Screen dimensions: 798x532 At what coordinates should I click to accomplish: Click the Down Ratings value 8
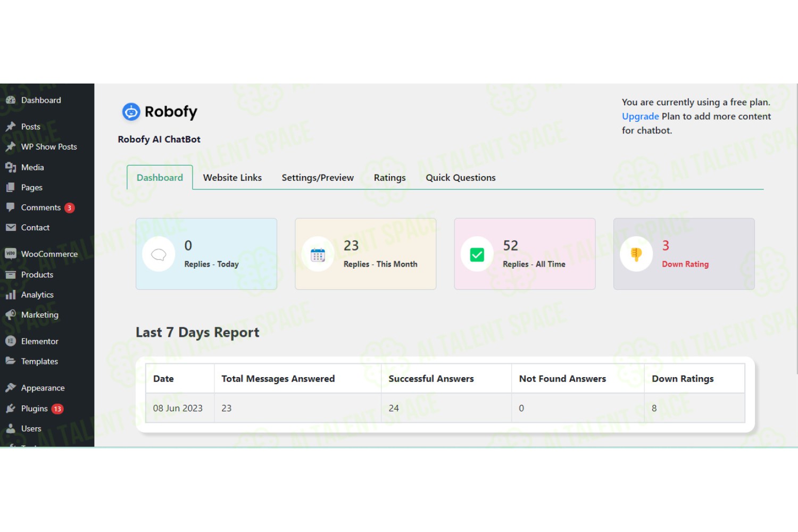pyautogui.click(x=654, y=408)
